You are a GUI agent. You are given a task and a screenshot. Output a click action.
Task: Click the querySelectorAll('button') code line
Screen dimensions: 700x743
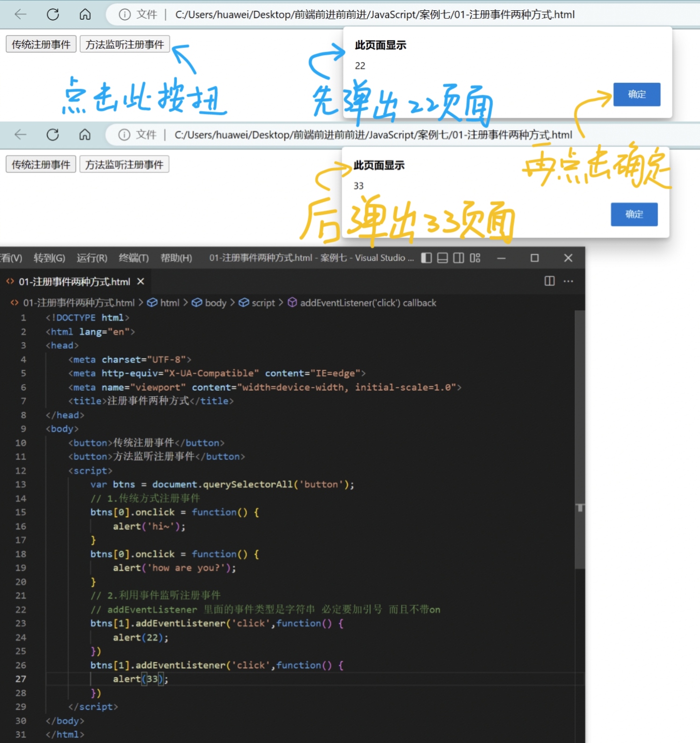pyautogui.click(x=223, y=484)
